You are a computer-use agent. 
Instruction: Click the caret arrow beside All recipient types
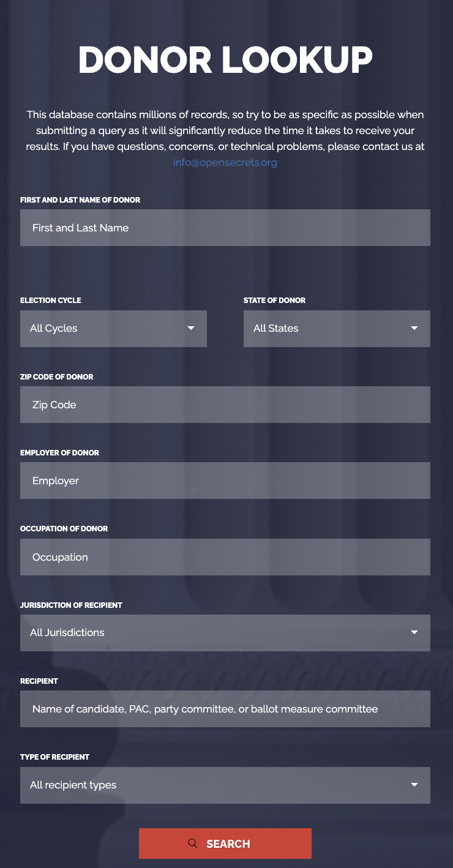(x=414, y=785)
